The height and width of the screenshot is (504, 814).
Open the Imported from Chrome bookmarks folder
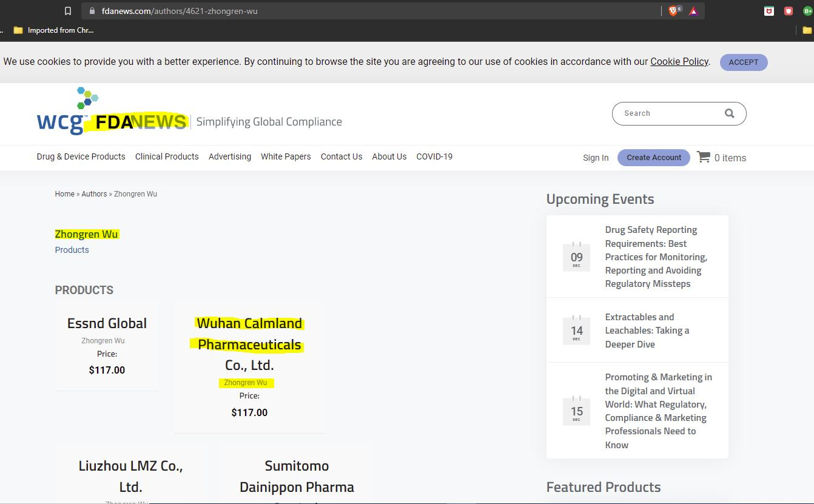[x=53, y=30]
